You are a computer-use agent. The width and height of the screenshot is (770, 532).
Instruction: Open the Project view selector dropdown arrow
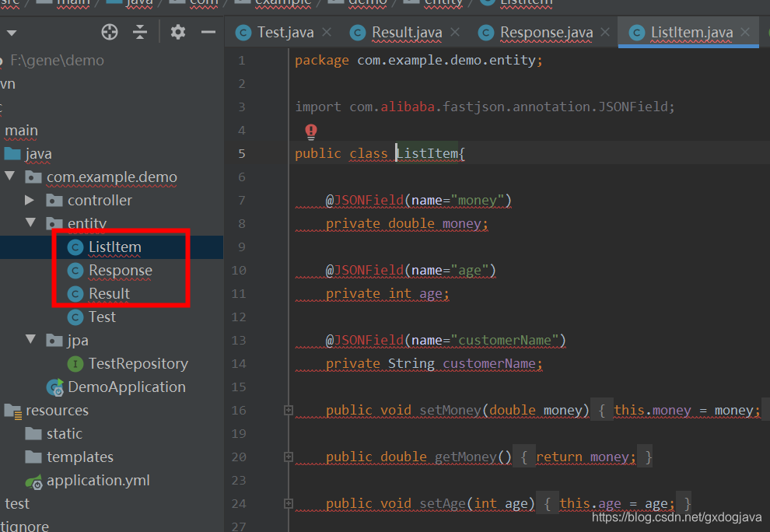pyautogui.click(x=12, y=32)
